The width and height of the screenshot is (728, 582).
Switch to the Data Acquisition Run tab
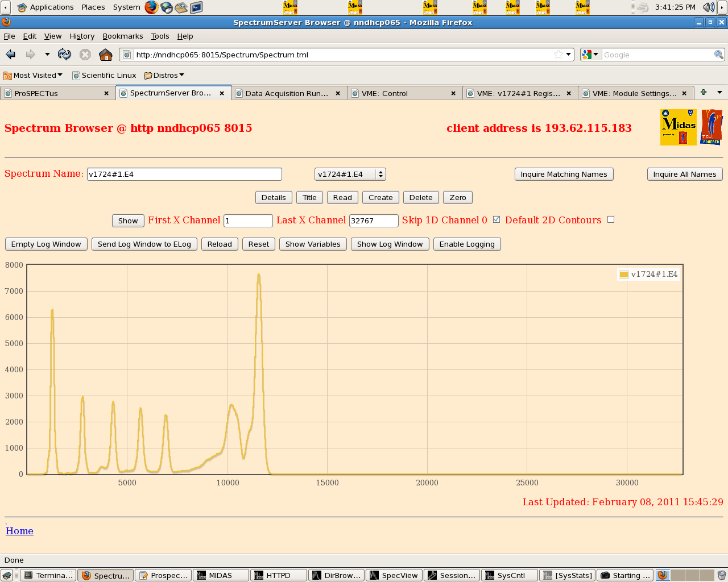tap(289, 93)
